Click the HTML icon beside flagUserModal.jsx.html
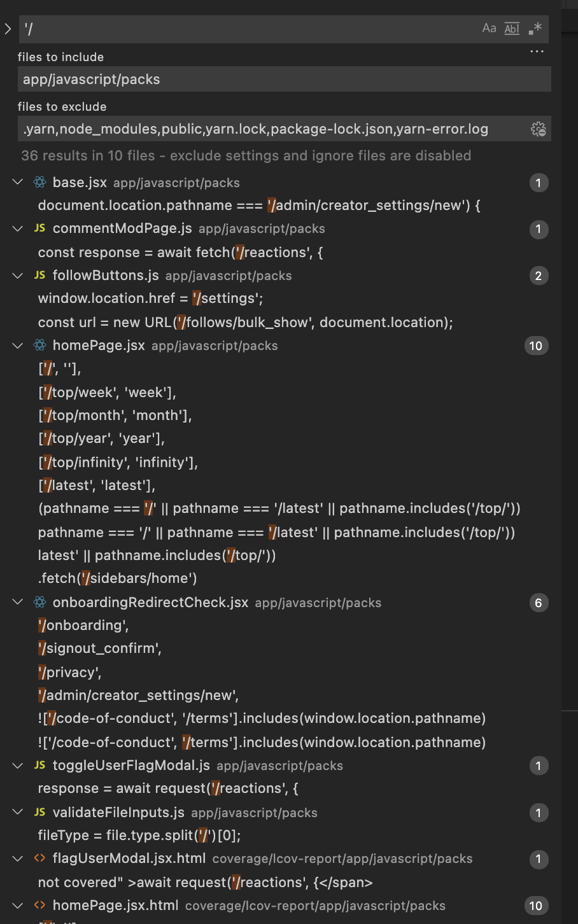This screenshot has height=924, width=578. coord(41,858)
